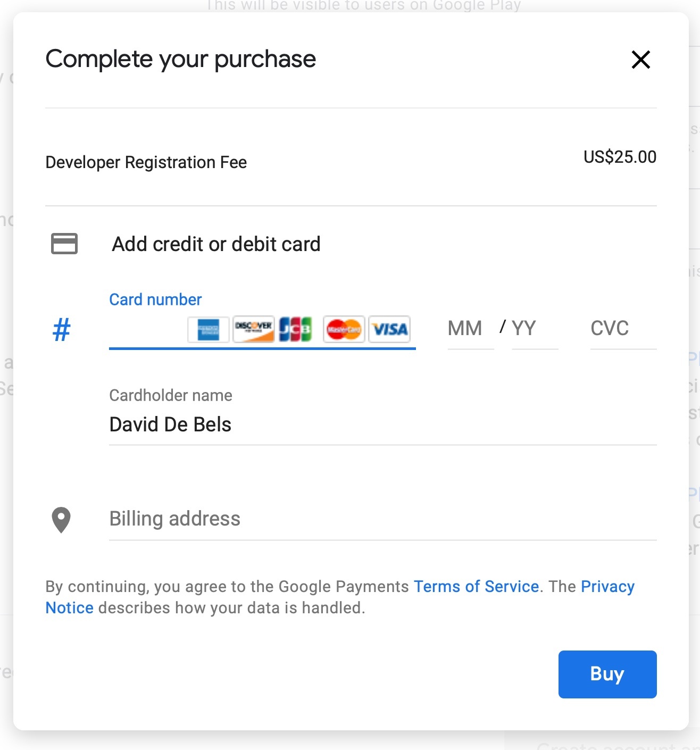Image resolution: width=700 pixels, height=750 pixels.
Task: Open the Terms of Service link
Action: click(476, 586)
